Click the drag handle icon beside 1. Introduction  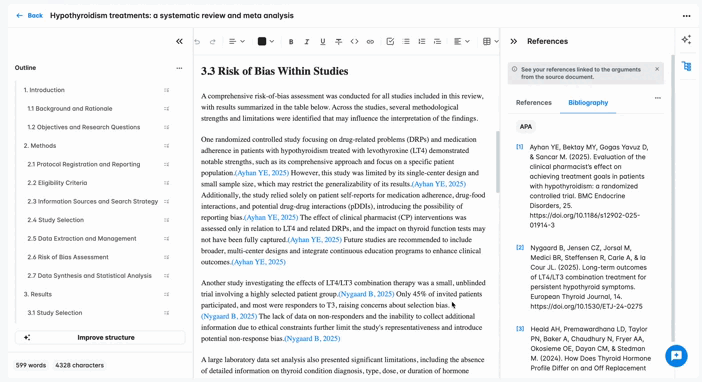click(x=167, y=90)
